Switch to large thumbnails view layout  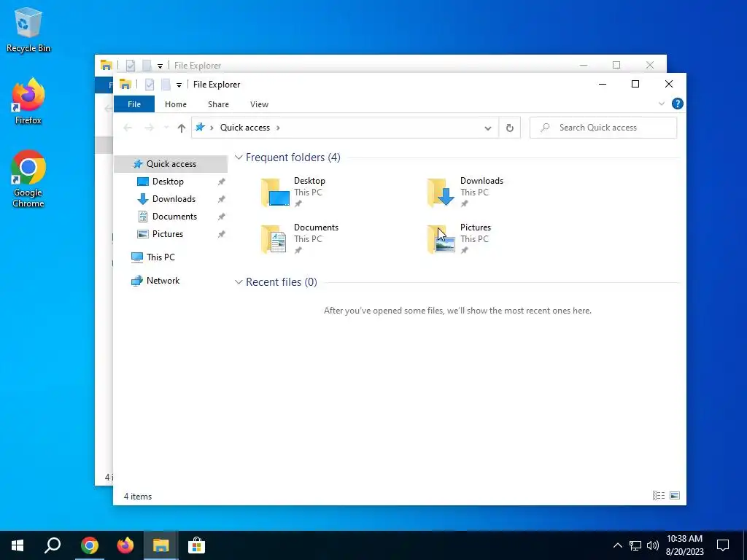tap(675, 496)
